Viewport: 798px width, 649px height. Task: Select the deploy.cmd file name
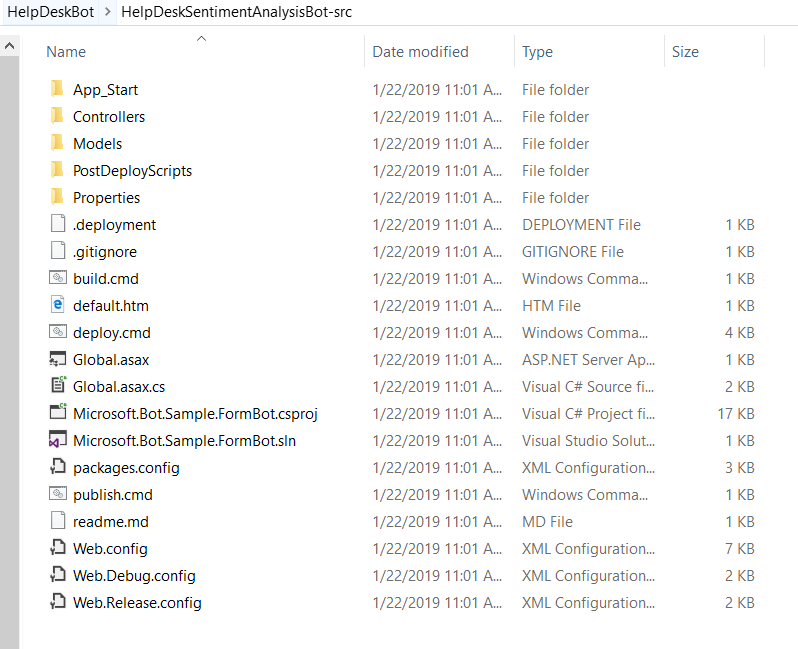[111, 332]
